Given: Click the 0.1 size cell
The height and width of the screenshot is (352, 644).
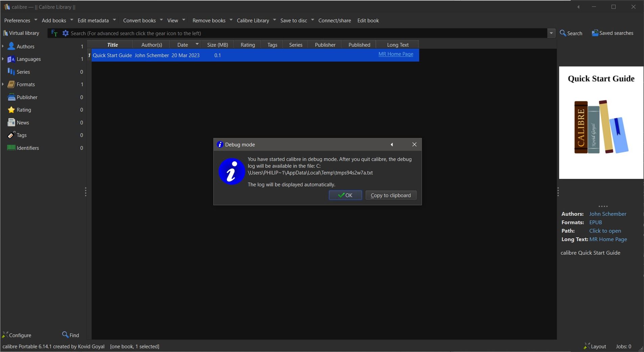Looking at the screenshot, I should pos(217,55).
